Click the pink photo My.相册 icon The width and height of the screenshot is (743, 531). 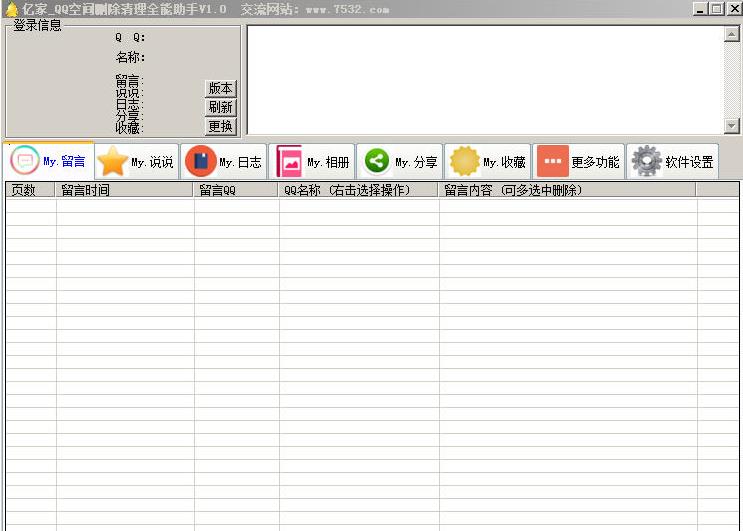pos(288,161)
